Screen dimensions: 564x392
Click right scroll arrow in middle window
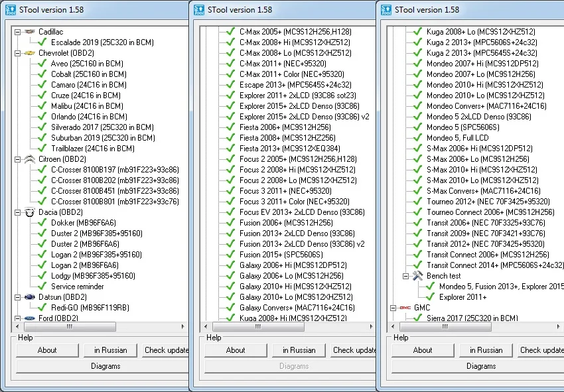pyautogui.click(x=371, y=326)
